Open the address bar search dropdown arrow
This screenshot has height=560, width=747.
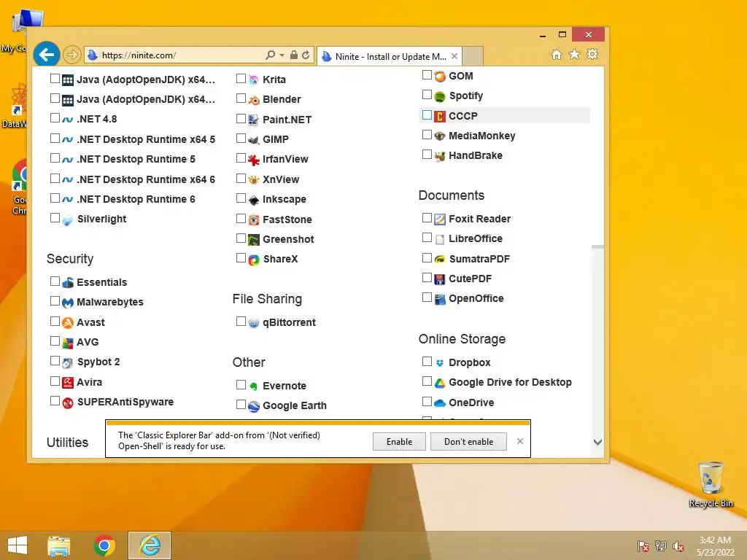click(x=282, y=55)
